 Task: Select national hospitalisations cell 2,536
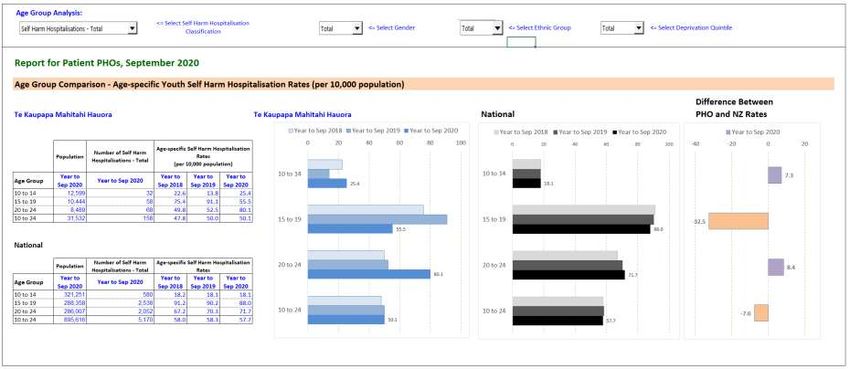(x=120, y=303)
